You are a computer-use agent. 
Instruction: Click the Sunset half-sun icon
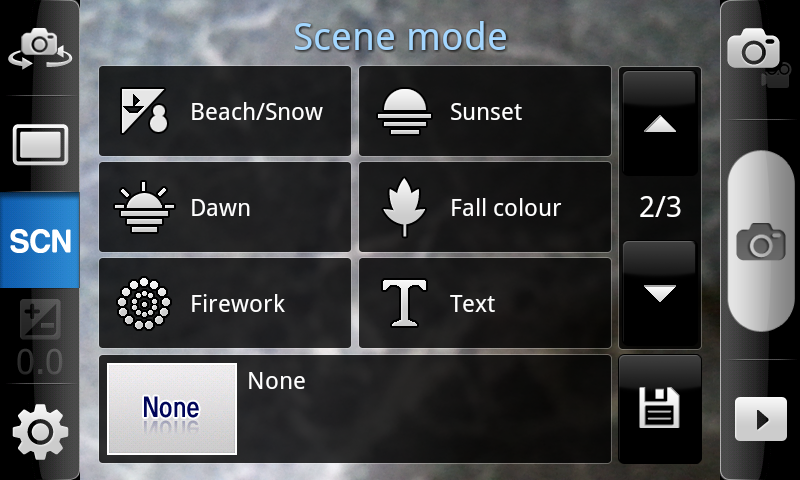(x=404, y=111)
